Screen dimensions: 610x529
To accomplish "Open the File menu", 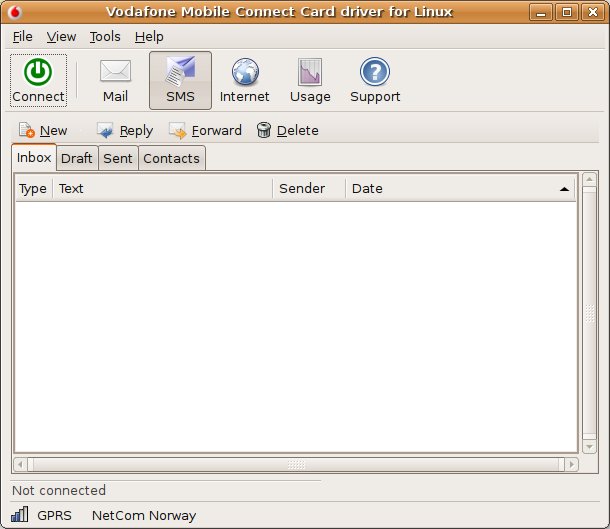I will [23, 37].
